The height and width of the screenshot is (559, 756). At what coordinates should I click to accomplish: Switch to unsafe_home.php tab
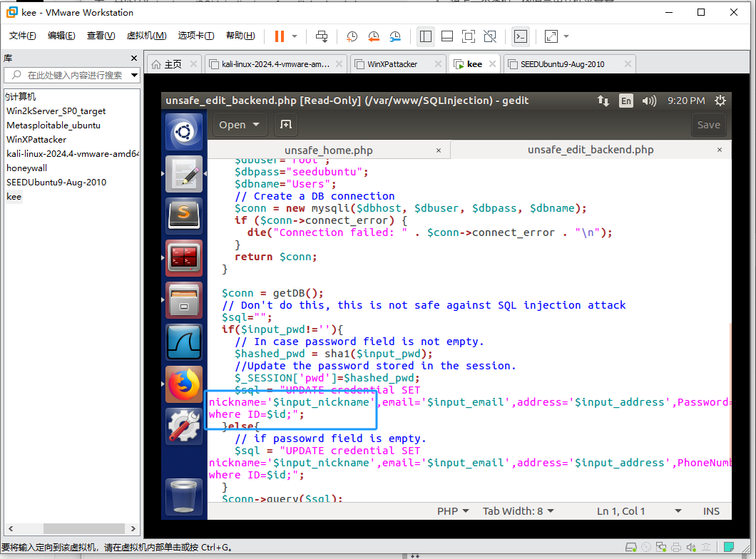(x=329, y=150)
